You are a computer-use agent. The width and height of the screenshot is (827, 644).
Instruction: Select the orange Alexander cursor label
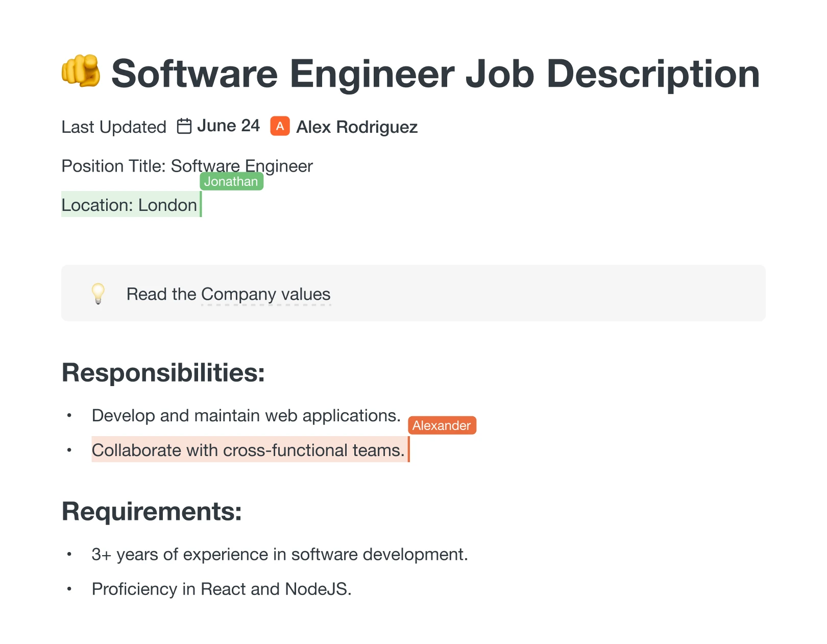pos(442,425)
